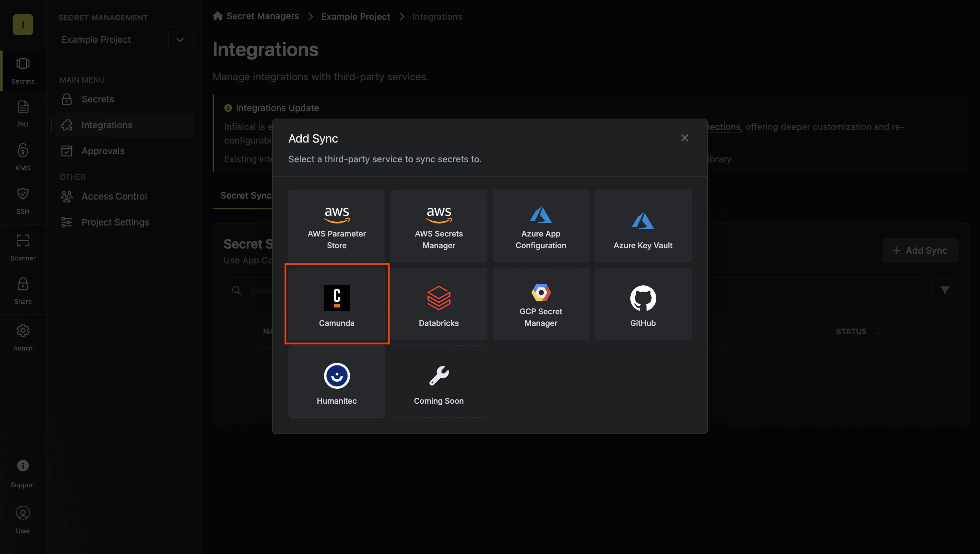Viewport: 980px width, 554px height.
Task: Select the Camunda sync card
Action: tap(336, 304)
